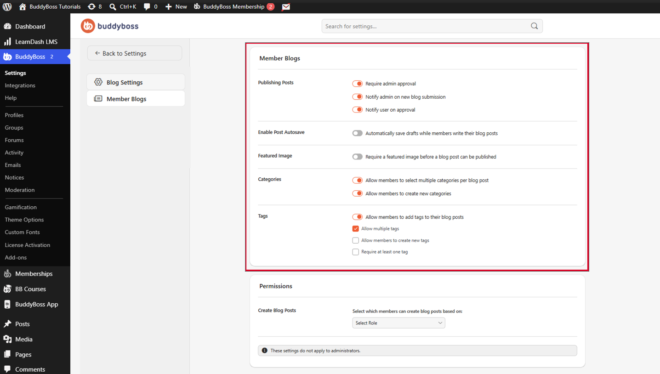
Task: Open Help in BuddyBoss submenu
Action: point(11,98)
